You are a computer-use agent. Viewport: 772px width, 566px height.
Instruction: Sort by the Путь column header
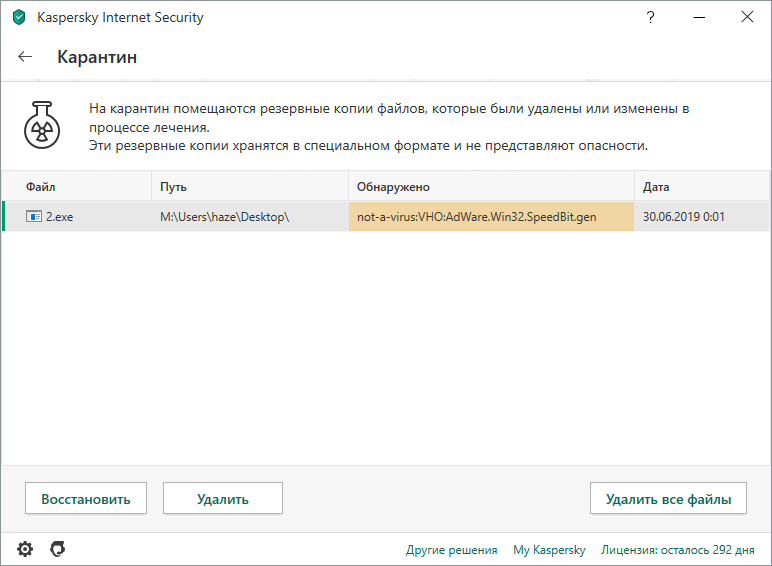tap(250, 187)
